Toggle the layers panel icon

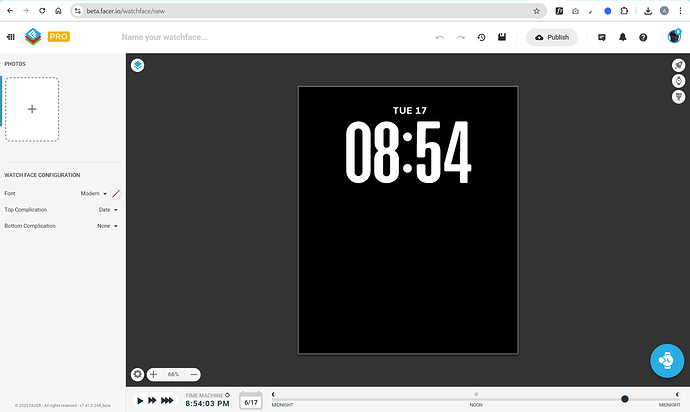pos(138,65)
